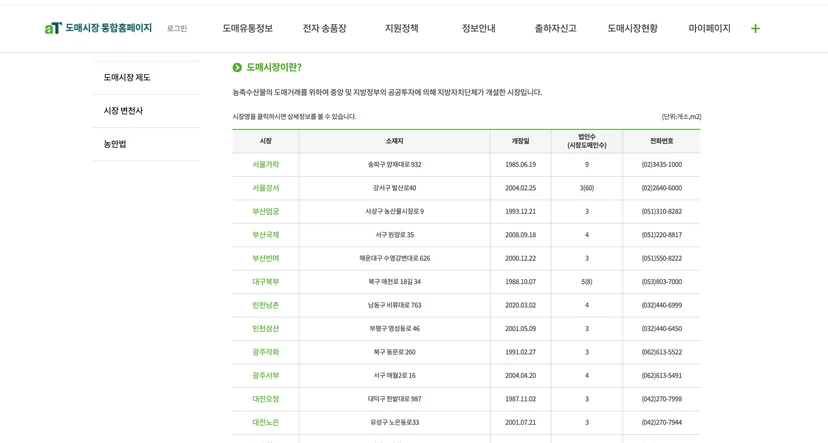Click opening date 1991.02.27
The image size is (828, 443).
(521, 352)
